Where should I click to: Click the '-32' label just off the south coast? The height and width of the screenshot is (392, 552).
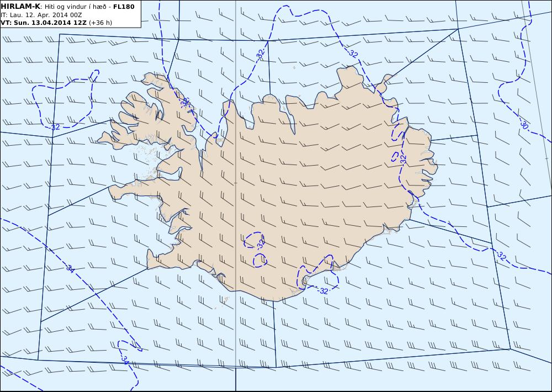[x=322, y=292]
